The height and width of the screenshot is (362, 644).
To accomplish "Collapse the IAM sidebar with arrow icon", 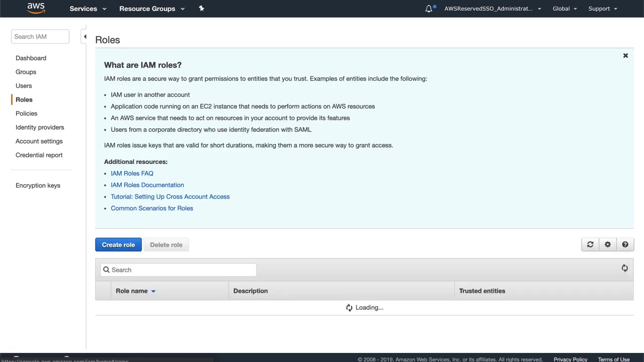I will [85, 37].
